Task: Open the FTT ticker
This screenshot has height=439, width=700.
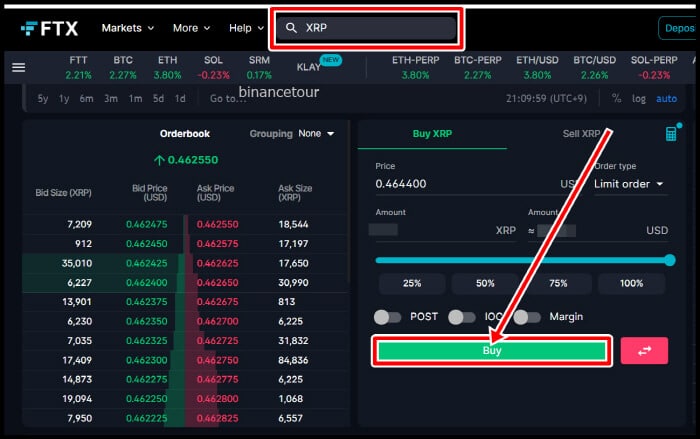Action: pos(78,67)
